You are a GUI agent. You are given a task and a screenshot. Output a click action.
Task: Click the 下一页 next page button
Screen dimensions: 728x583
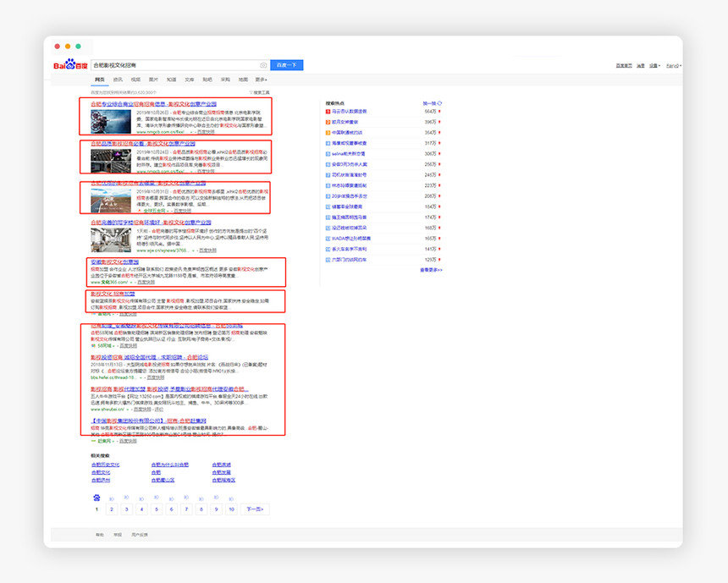tap(255, 509)
